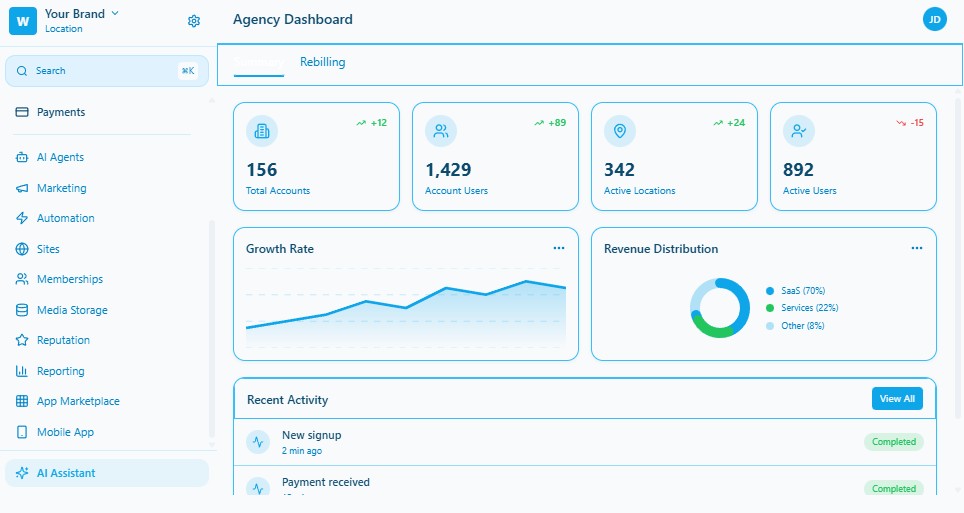
Task: Click the AI Assistant sparkle icon
Action: pos(22,473)
